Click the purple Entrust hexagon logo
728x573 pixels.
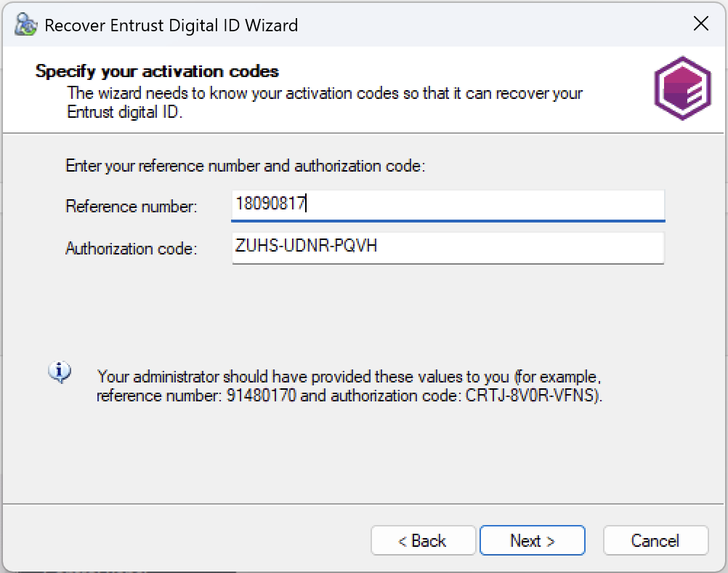click(682, 88)
